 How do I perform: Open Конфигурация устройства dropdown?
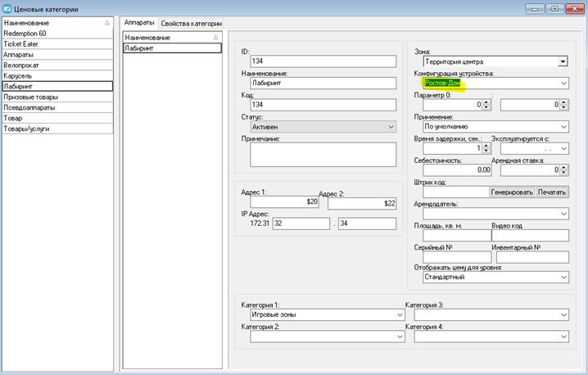(563, 84)
